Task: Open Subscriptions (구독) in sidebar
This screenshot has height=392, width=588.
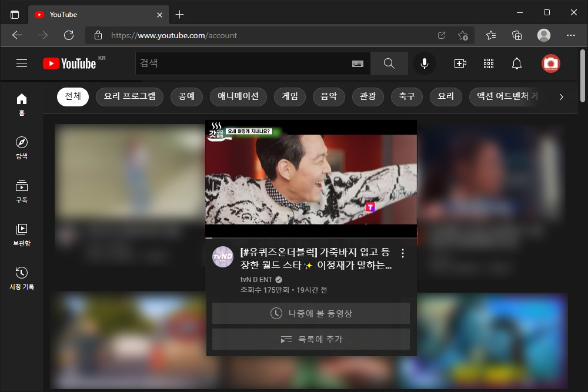Action: (22, 192)
